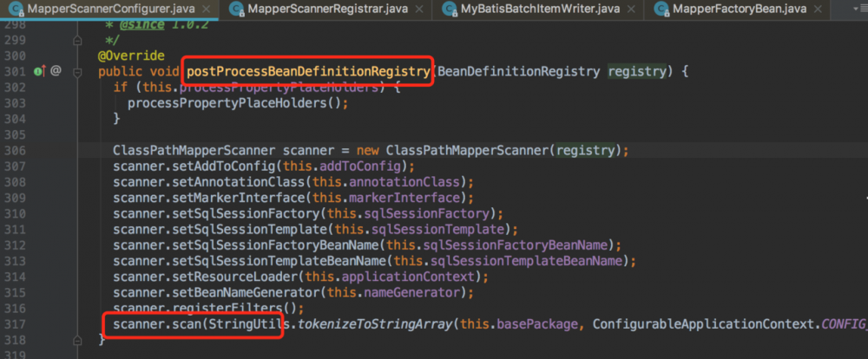
Task: Click the class icon on MyBatisBatchItemWriter.java tab
Action: click(450, 9)
